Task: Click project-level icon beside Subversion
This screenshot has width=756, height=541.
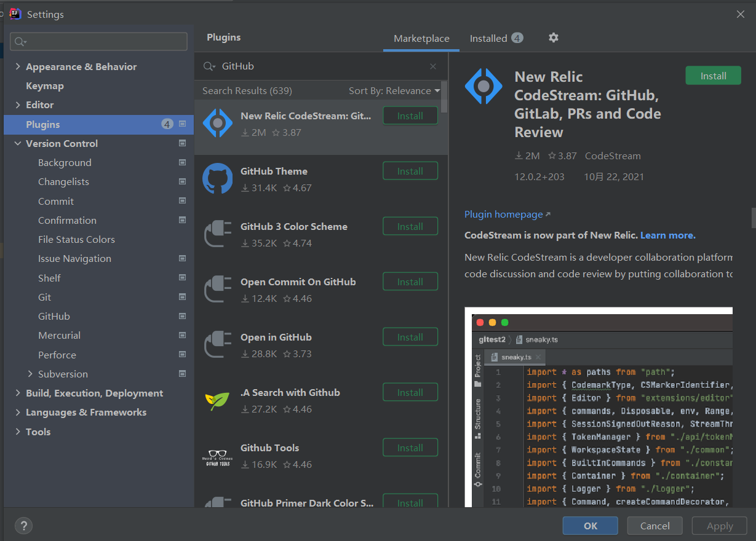Action: [x=182, y=374]
